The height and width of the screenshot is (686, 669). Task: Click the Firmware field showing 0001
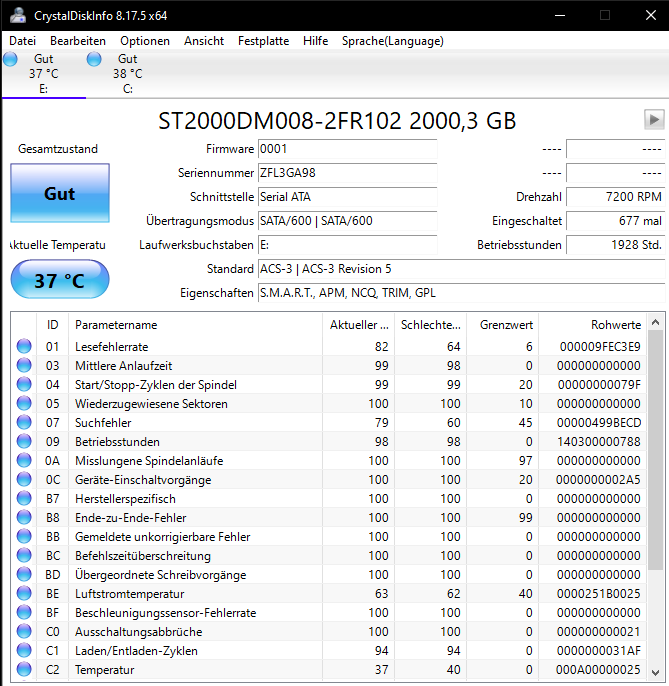tap(347, 149)
